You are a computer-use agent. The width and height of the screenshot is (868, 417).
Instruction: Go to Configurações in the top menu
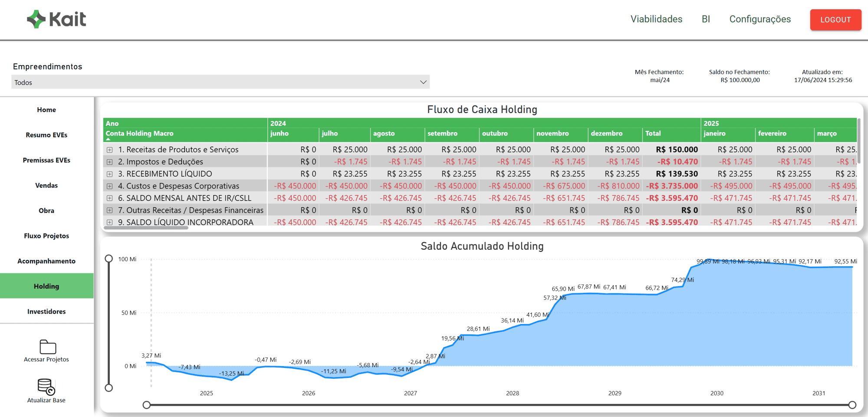point(760,19)
